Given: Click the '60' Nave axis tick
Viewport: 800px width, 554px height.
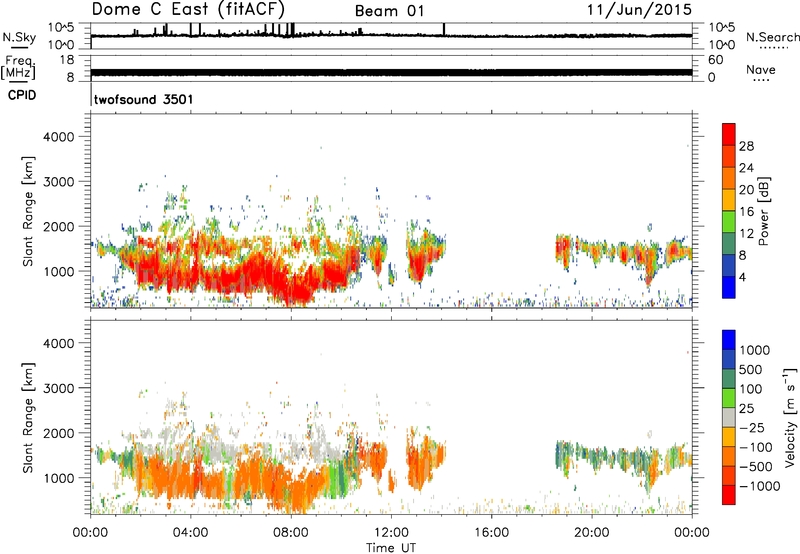Looking at the screenshot, I should point(715,60).
